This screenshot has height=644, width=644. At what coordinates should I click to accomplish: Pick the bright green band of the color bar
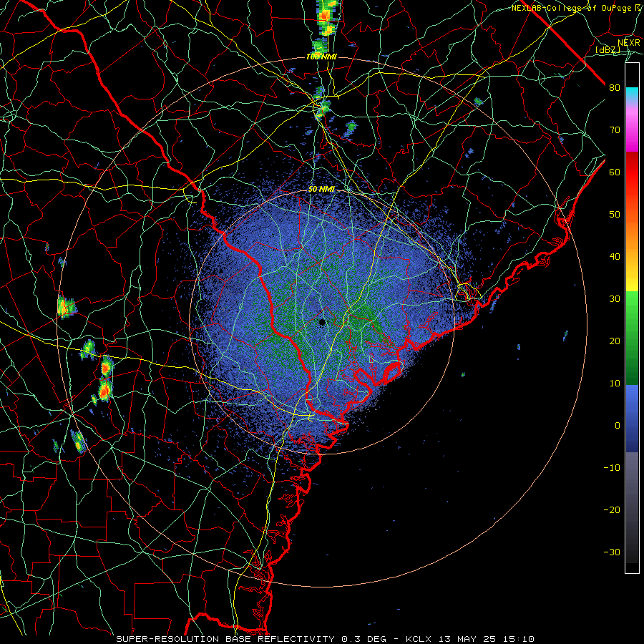pyautogui.click(x=632, y=306)
